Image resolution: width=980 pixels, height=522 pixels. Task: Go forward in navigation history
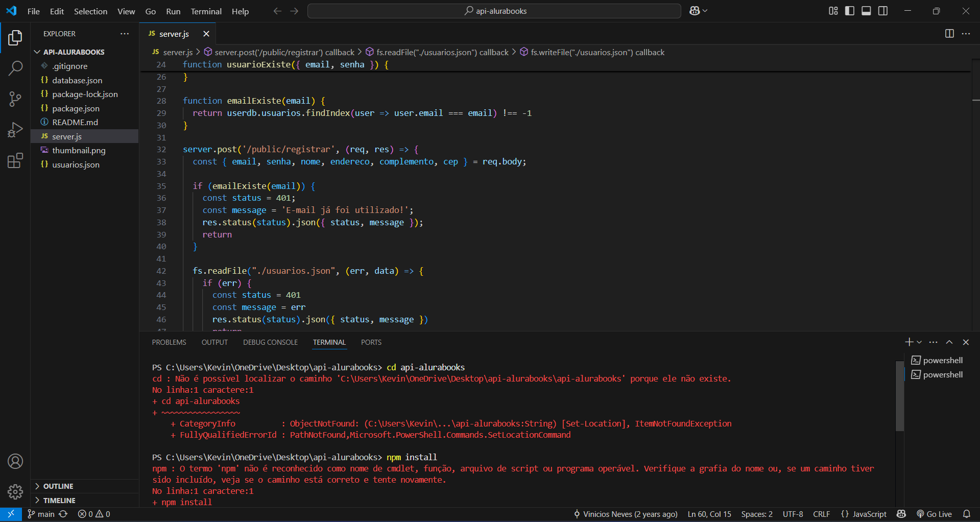tap(294, 11)
